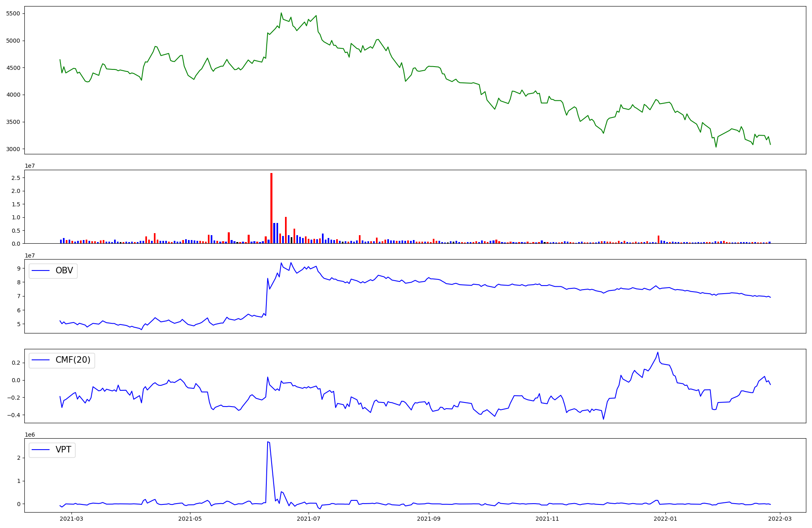Click the -0.4 tick on the CMF axis

pos(13,415)
